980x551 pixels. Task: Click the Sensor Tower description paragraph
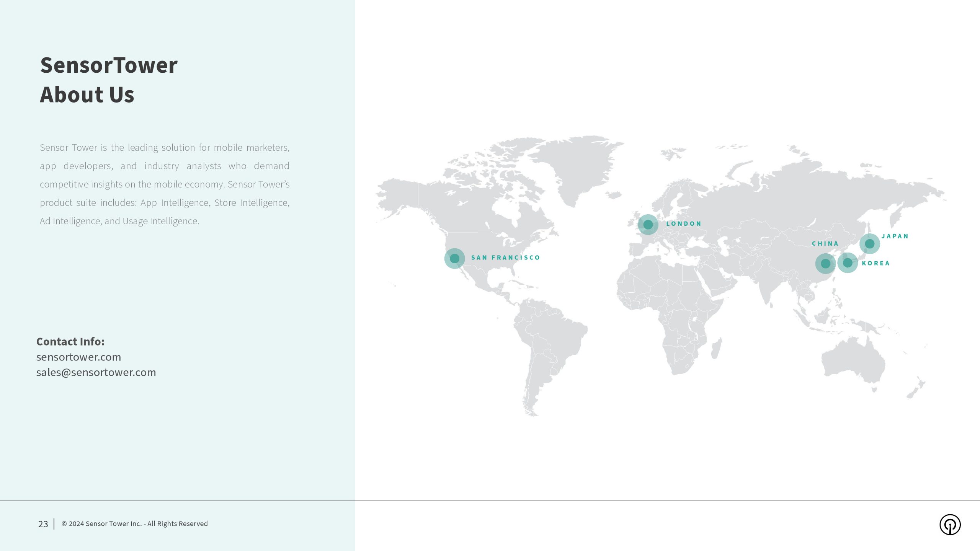[165, 184]
